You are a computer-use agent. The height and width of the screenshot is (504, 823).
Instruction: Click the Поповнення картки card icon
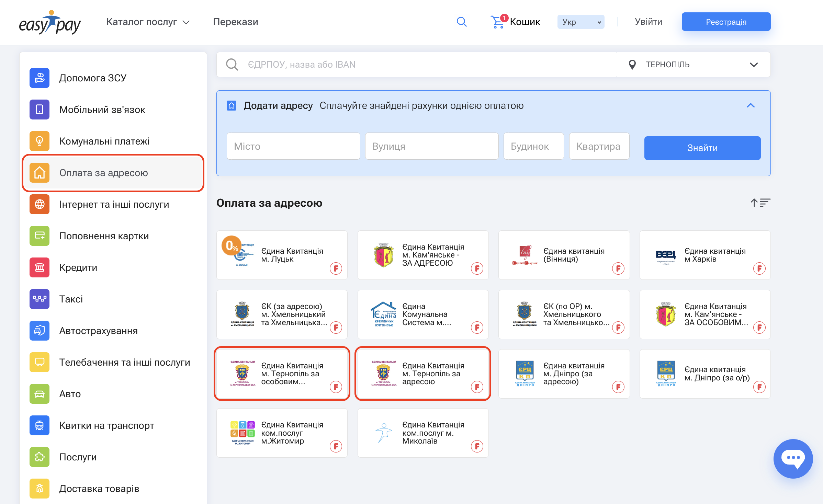[x=40, y=236]
